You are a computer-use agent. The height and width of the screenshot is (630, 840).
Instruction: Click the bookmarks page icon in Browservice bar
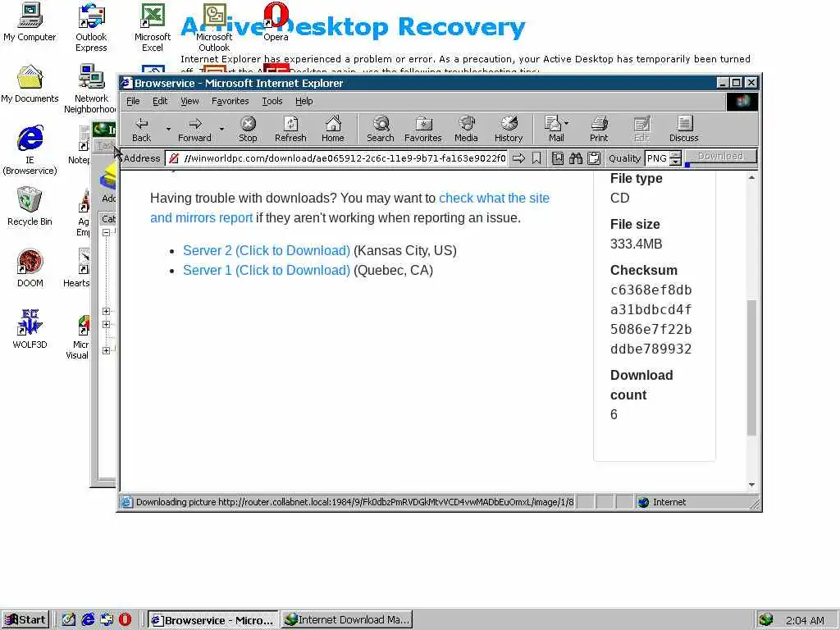pos(558,158)
